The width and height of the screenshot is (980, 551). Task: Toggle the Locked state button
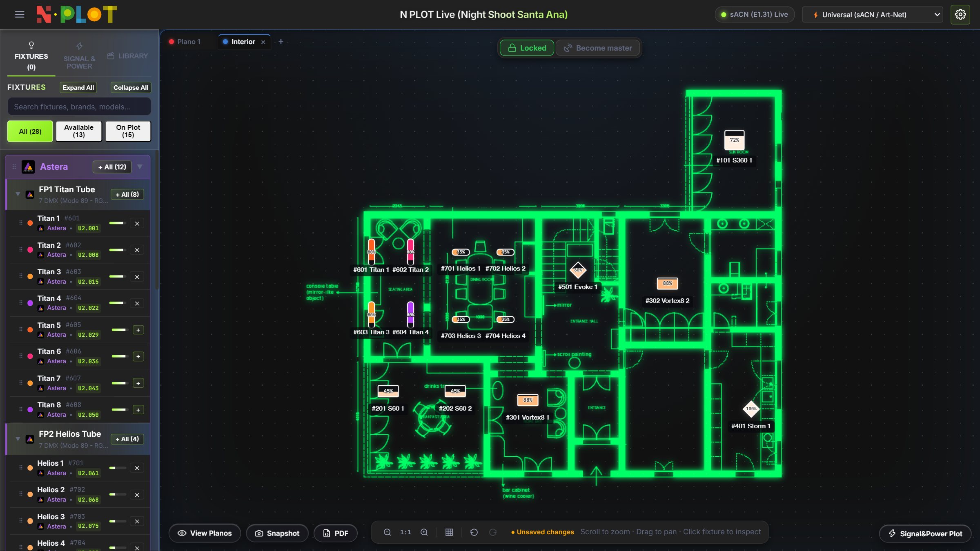(527, 48)
